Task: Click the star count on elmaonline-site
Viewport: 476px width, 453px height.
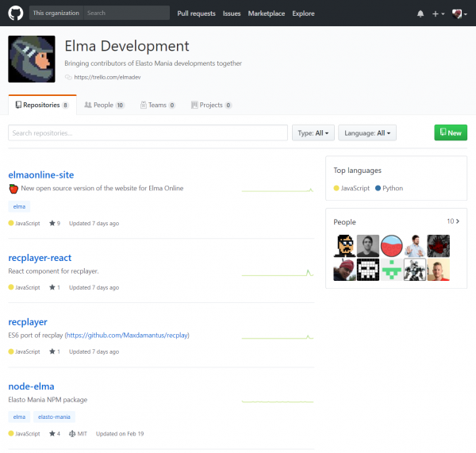Action: point(55,224)
